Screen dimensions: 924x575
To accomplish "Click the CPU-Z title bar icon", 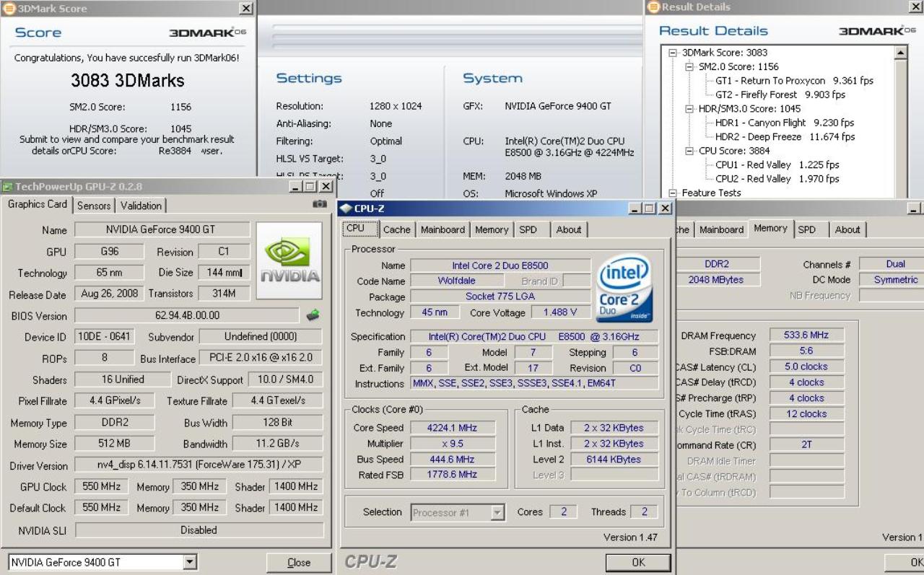I will [346, 209].
